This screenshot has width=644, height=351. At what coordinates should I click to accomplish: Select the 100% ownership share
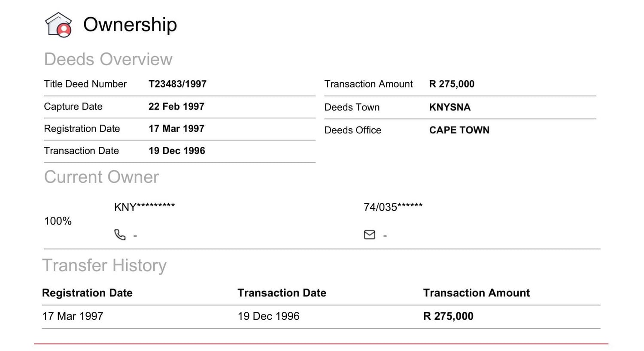[x=58, y=221]
